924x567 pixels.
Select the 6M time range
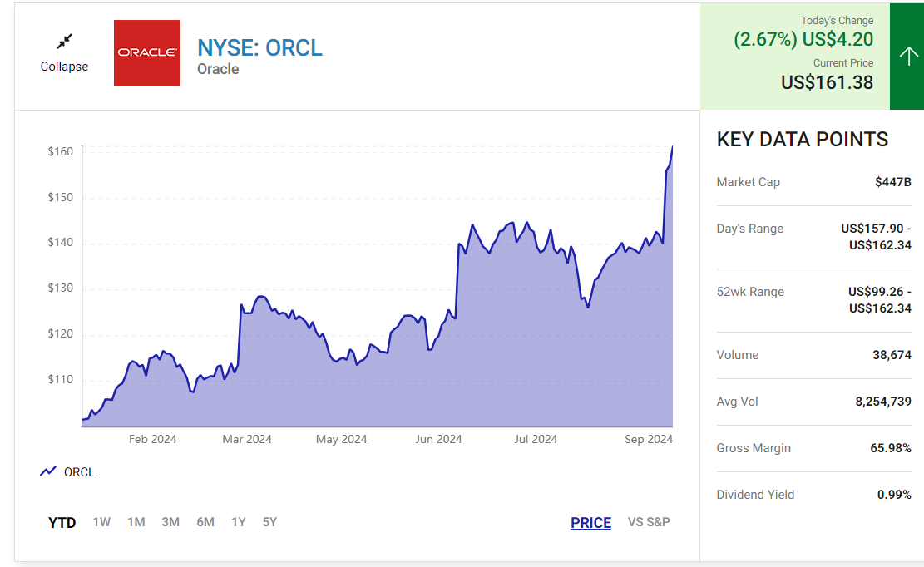205,521
